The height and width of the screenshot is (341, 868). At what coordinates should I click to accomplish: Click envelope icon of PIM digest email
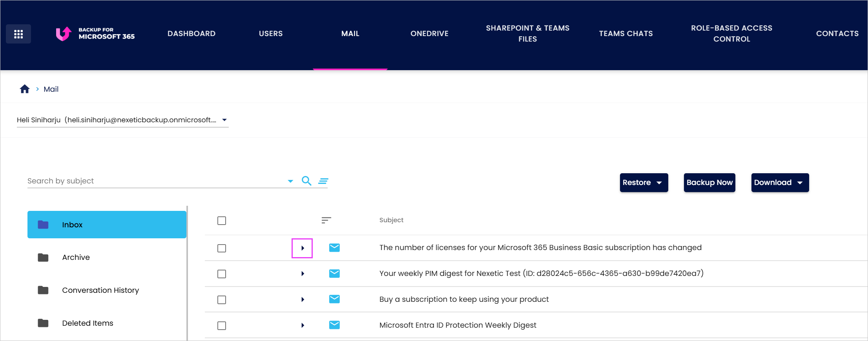pyautogui.click(x=334, y=274)
